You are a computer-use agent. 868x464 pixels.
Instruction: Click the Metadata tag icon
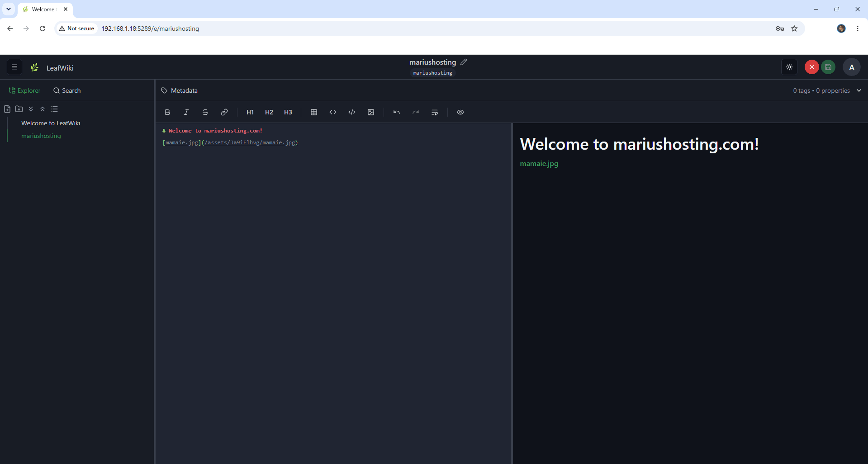click(x=164, y=90)
